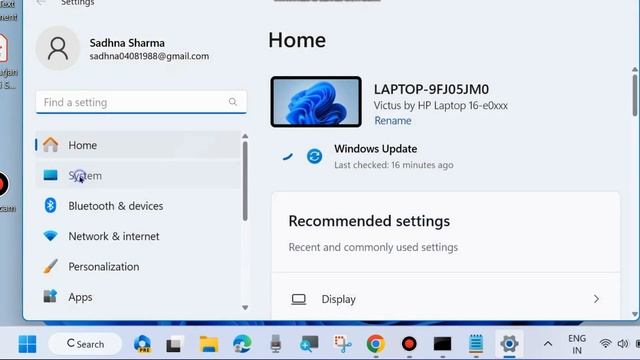Open Notepad from the taskbar
Image resolution: width=640 pixels, height=360 pixels.
tap(476, 344)
